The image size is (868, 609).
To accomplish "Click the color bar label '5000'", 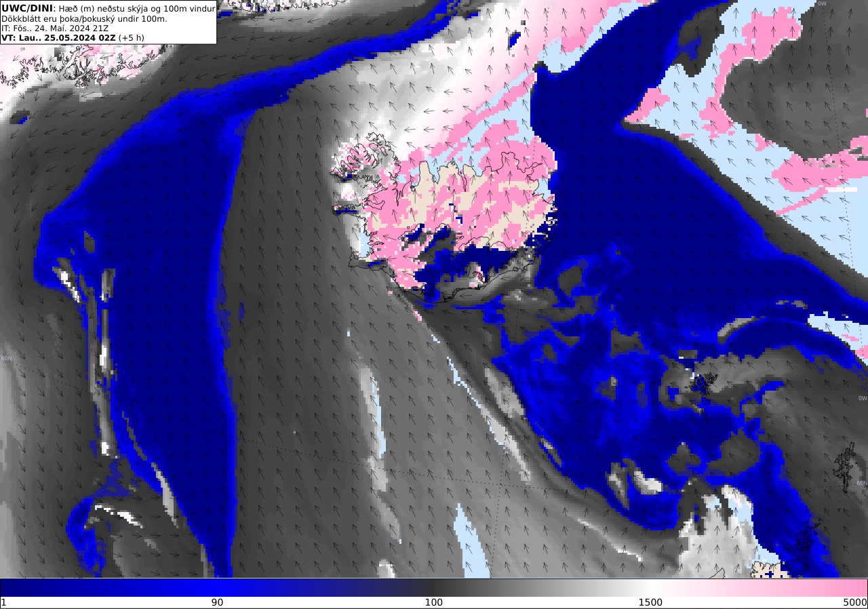I will click(855, 602).
